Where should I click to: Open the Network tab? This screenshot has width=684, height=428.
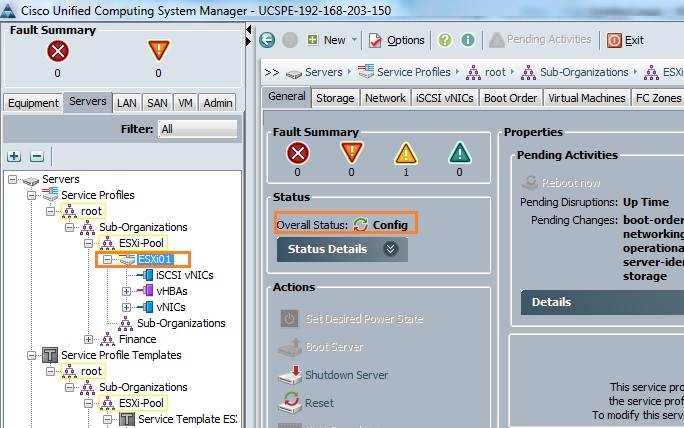point(385,98)
